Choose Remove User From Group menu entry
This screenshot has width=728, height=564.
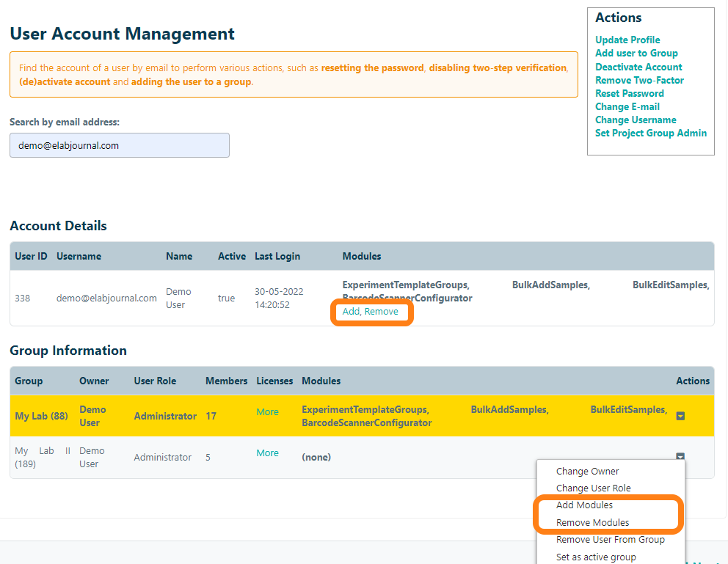point(610,540)
